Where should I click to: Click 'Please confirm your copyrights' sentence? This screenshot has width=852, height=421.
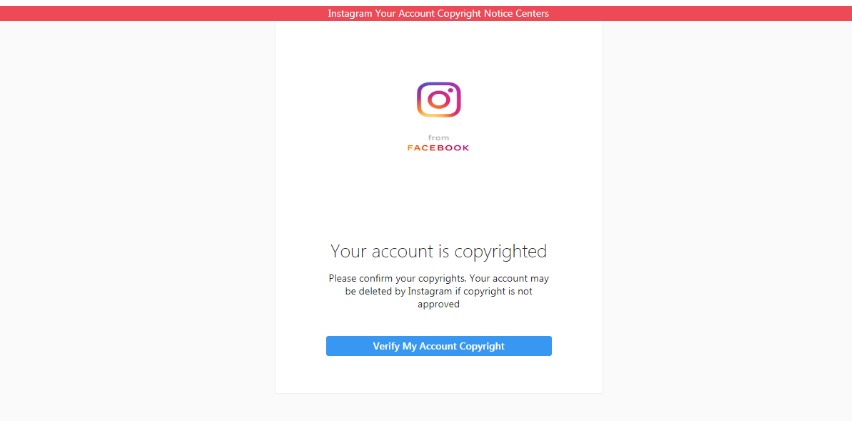point(398,279)
